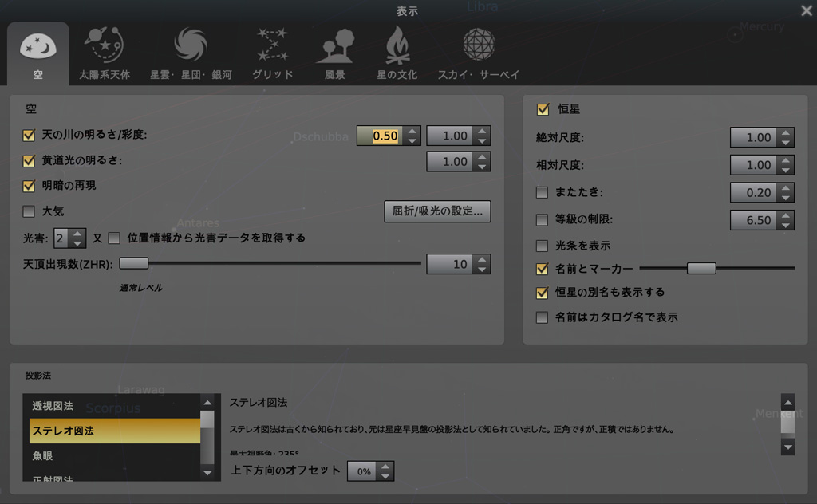Image resolution: width=817 pixels, height=504 pixels.
Task: Decrease 相対尺度 spinner value
Action: tap(786, 170)
